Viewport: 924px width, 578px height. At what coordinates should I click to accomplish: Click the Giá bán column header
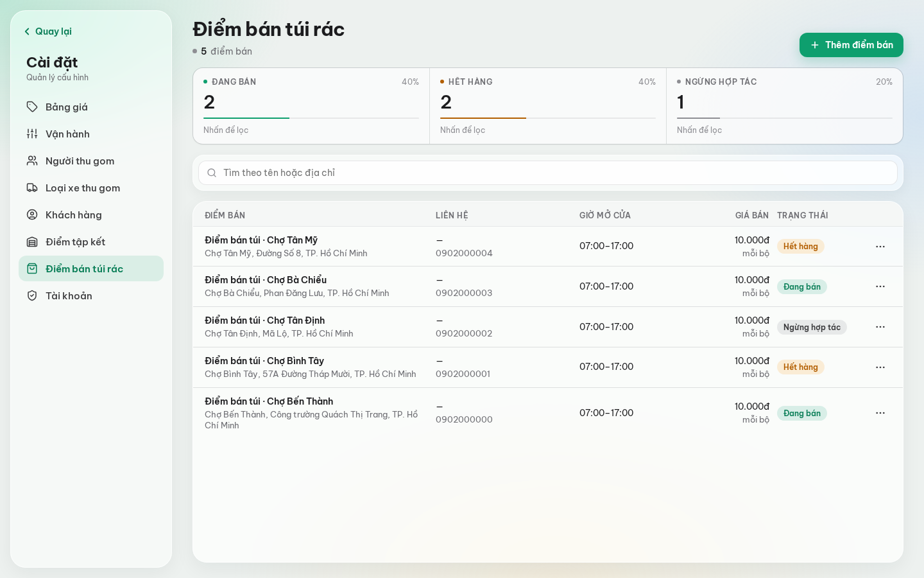tap(751, 215)
